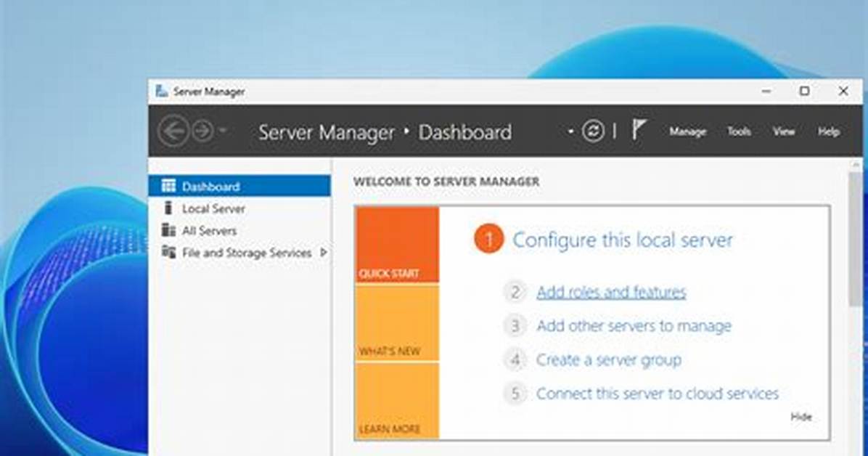The height and width of the screenshot is (456, 868).
Task: Click the forward navigation arrow
Action: click(202, 131)
